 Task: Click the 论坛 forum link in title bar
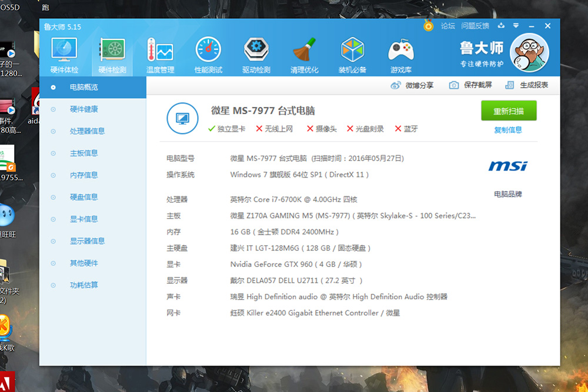click(448, 26)
